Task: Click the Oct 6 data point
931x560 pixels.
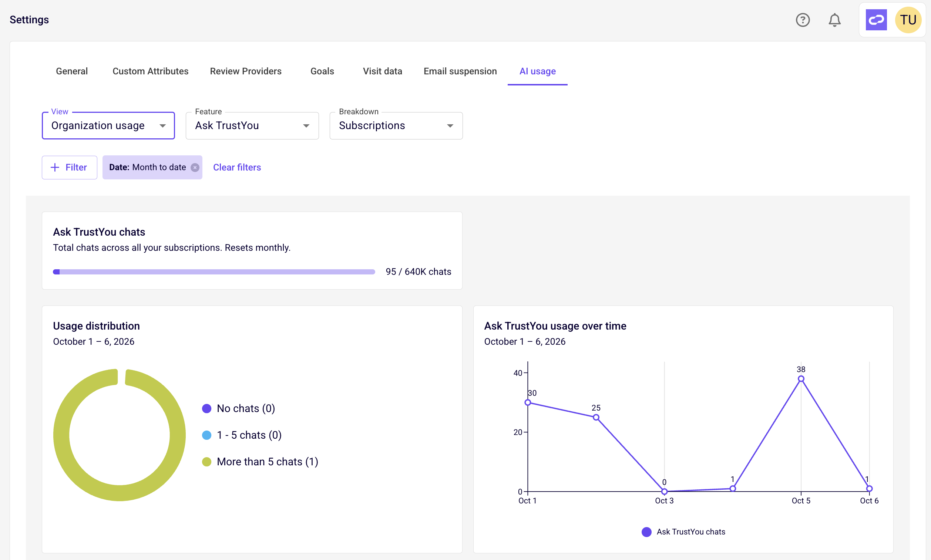Action: click(869, 489)
